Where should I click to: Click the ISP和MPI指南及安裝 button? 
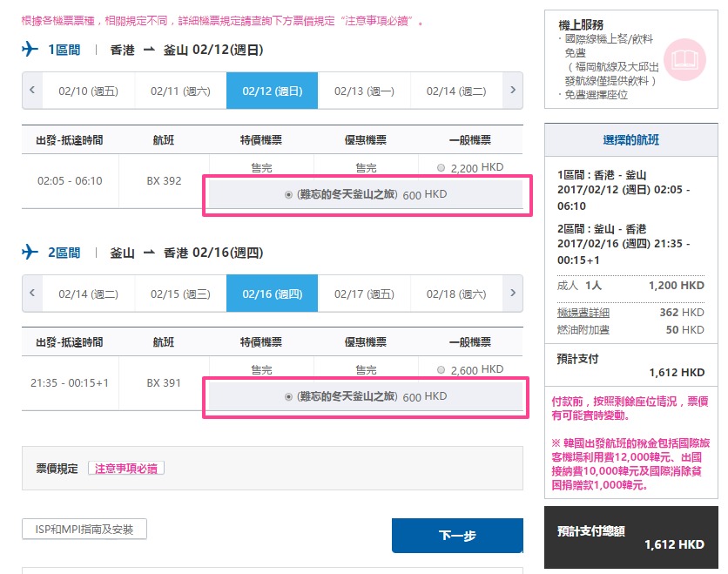[84, 529]
